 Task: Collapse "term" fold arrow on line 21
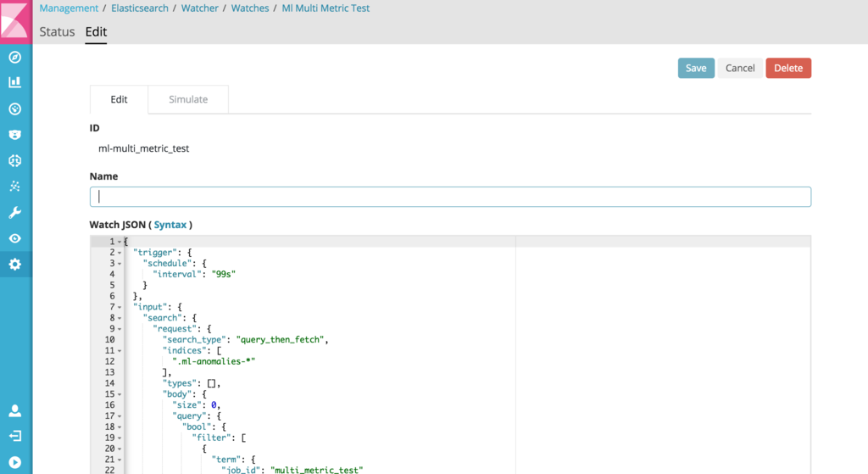point(120,460)
